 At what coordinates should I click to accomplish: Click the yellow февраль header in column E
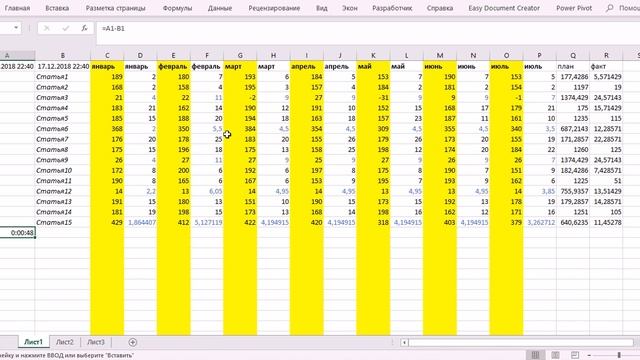point(173,66)
